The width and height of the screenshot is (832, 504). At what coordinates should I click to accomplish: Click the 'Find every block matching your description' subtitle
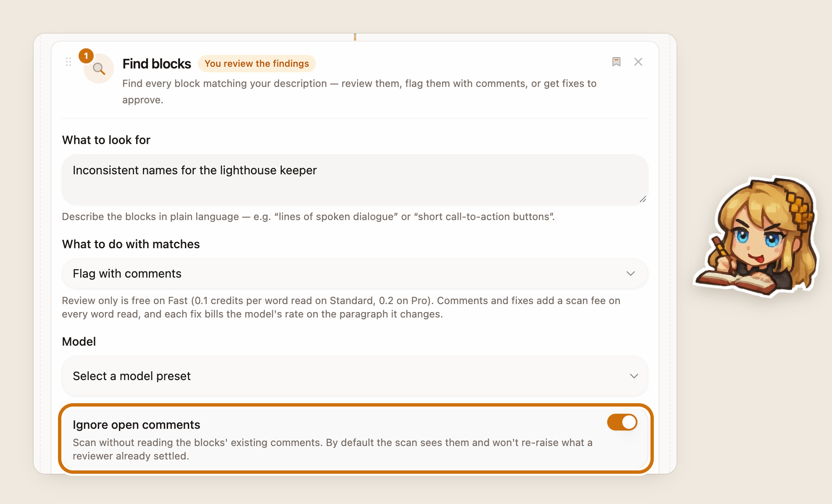(x=359, y=92)
